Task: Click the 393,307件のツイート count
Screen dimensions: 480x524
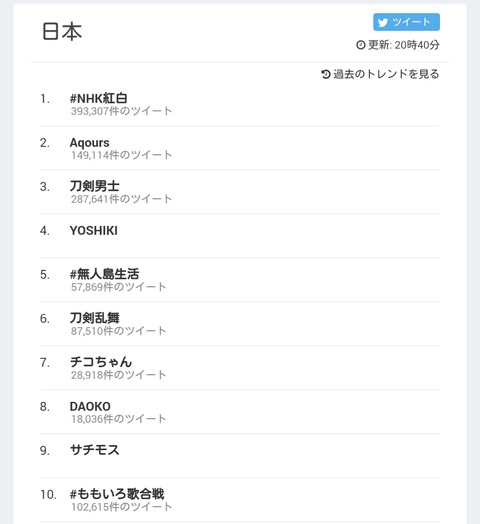Action: click(121, 111)
